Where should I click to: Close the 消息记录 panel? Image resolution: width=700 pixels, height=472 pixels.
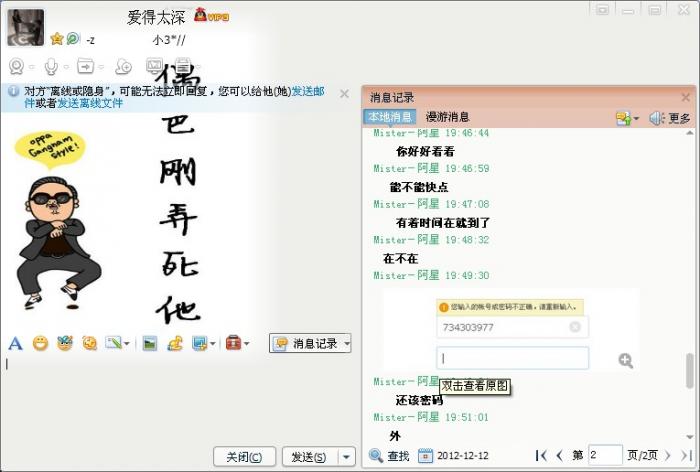click(686, 97)
